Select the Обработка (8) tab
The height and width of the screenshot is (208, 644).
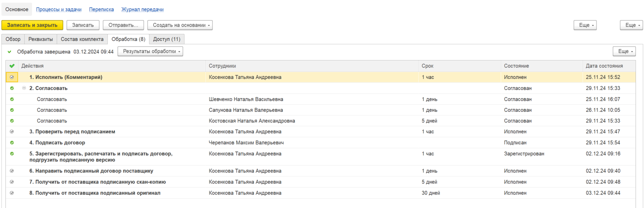(x=129, y=39)
